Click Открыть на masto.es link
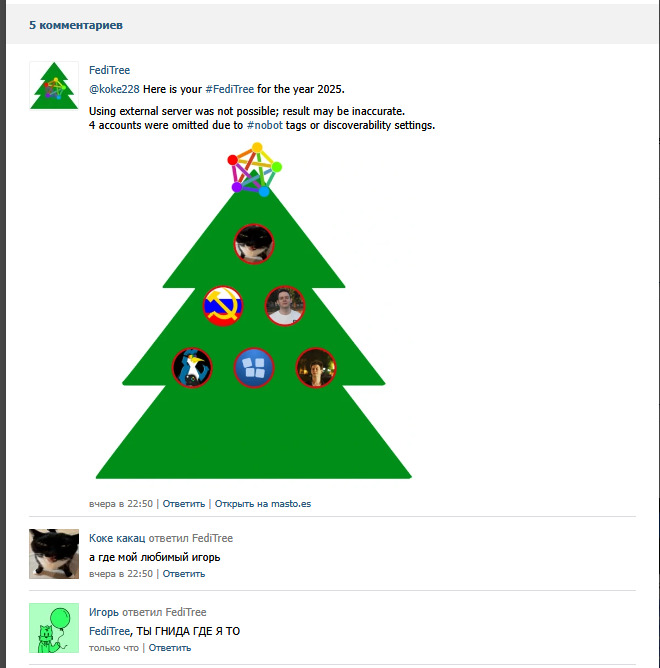660x668 pixels. pyautogui.click(x=263, y=504)
